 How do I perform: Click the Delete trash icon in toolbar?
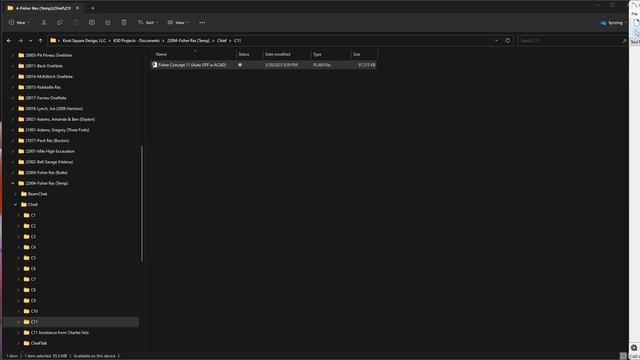pos(124,22)
